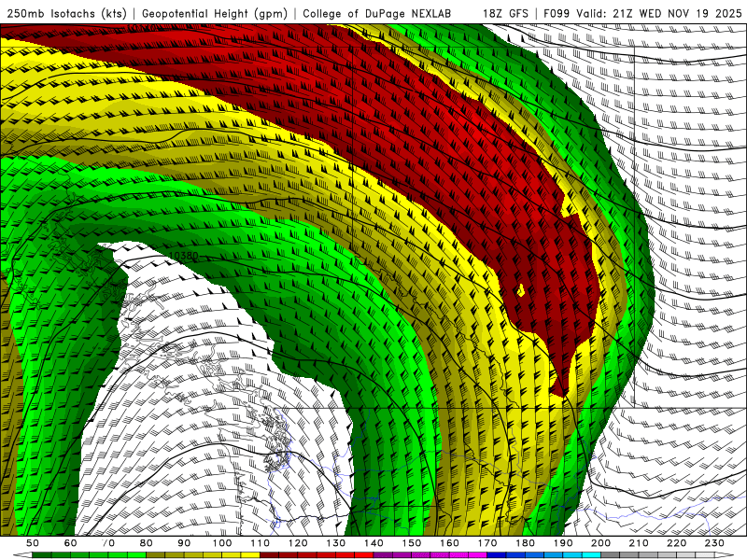Click the 100 legend value
The width and height of the screenshot is (747, 560).
222,543
